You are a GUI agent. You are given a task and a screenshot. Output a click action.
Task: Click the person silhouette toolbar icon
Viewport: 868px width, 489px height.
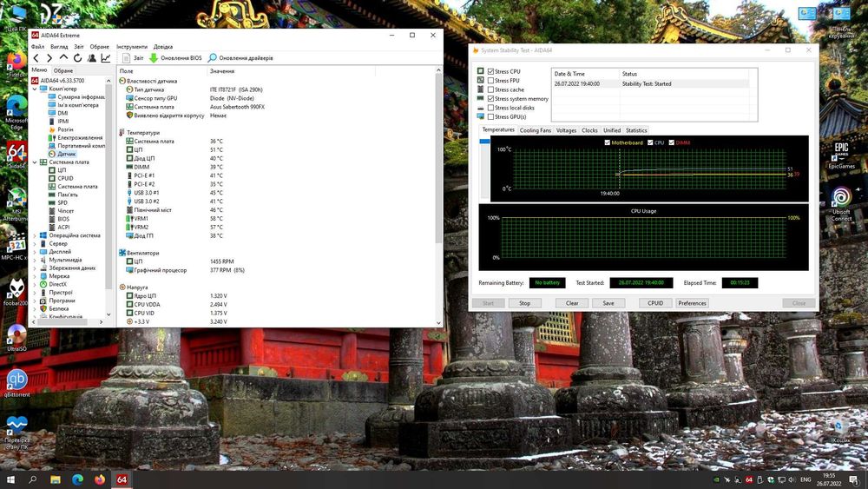pyautogui.click(x=92, y=58)
